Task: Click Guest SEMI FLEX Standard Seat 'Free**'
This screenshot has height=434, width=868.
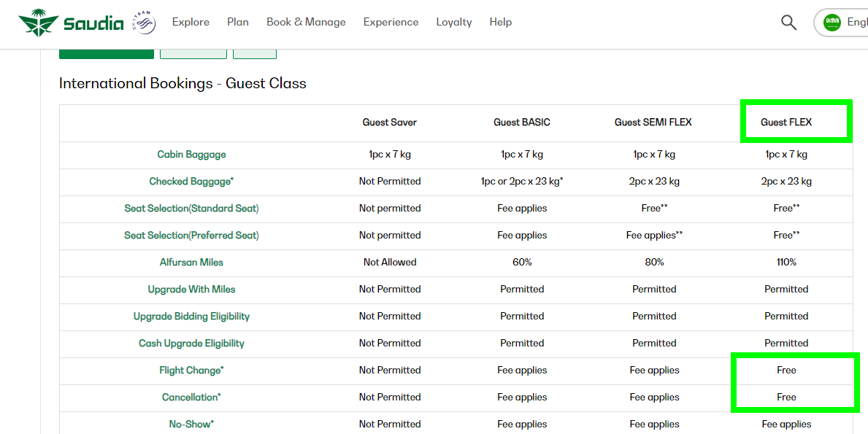Action: (x=654, y=209)
